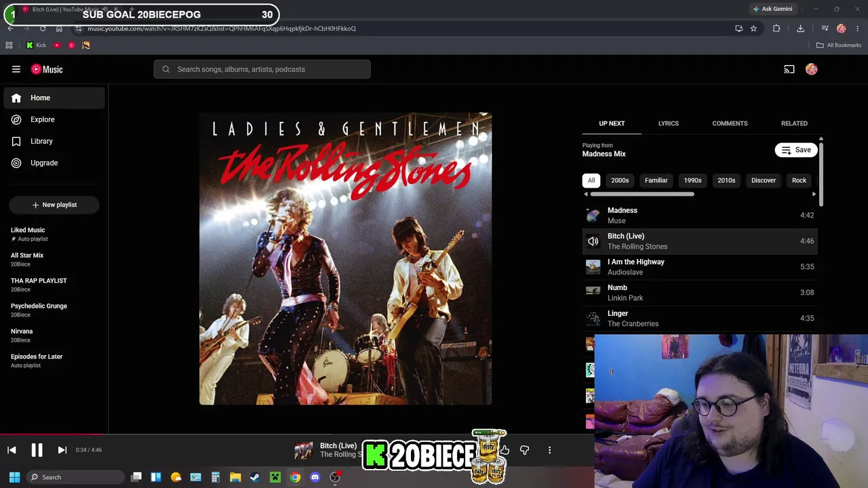Viewport: 868px width, 488px height.
Task: Dislike the current song
Action: tap(524, 450)
